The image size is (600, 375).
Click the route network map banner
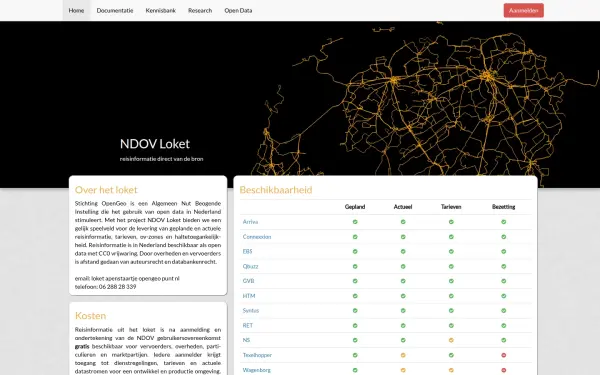(300, 104)
